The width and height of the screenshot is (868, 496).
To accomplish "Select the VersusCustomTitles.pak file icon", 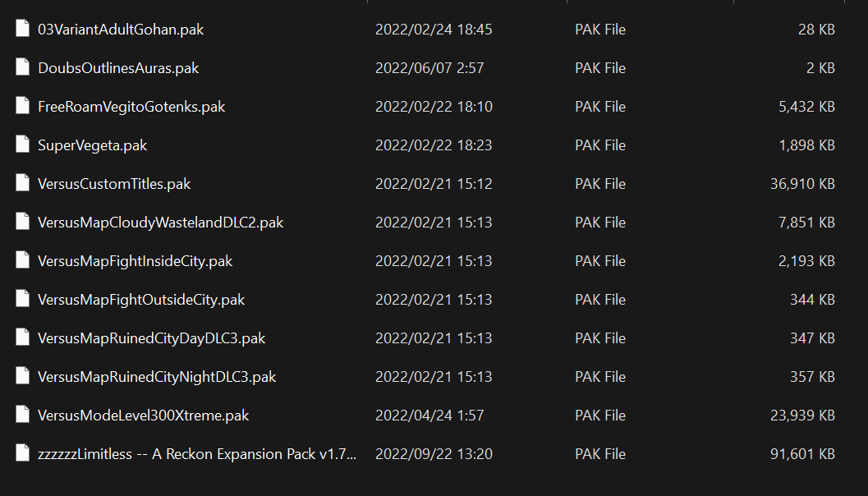I will click(x=22, y=183).
